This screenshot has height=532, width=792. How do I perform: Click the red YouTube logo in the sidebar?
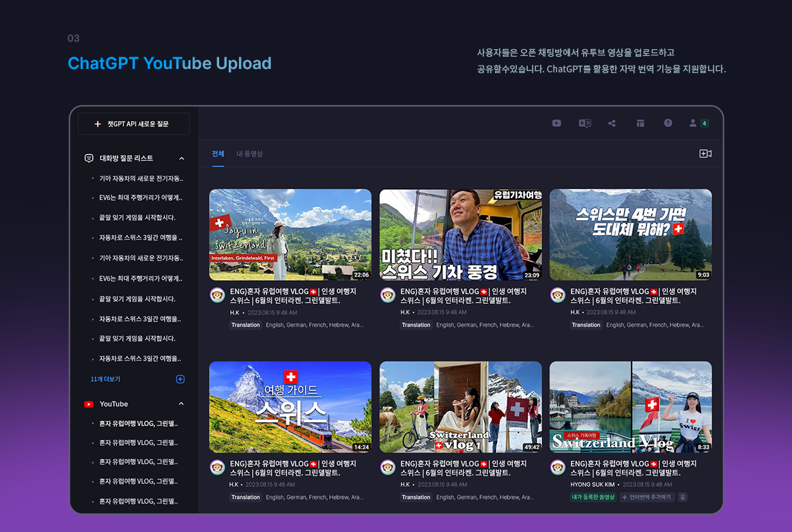pos(88,404)
